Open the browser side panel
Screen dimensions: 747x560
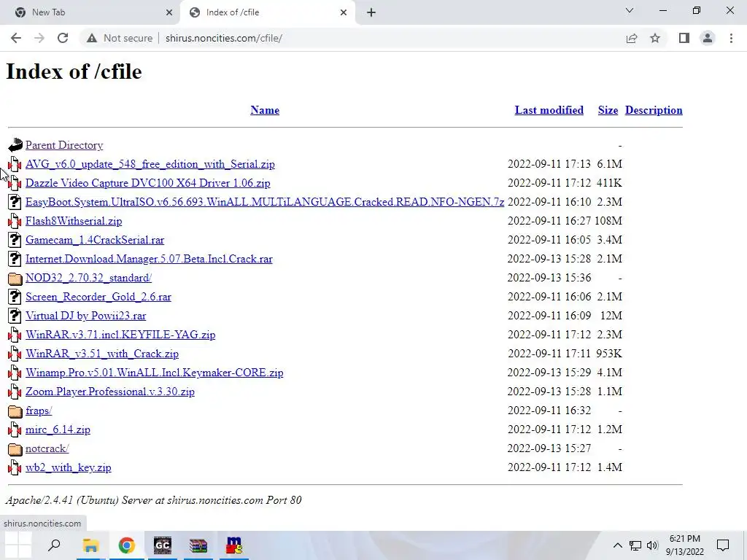click(684, 38)
